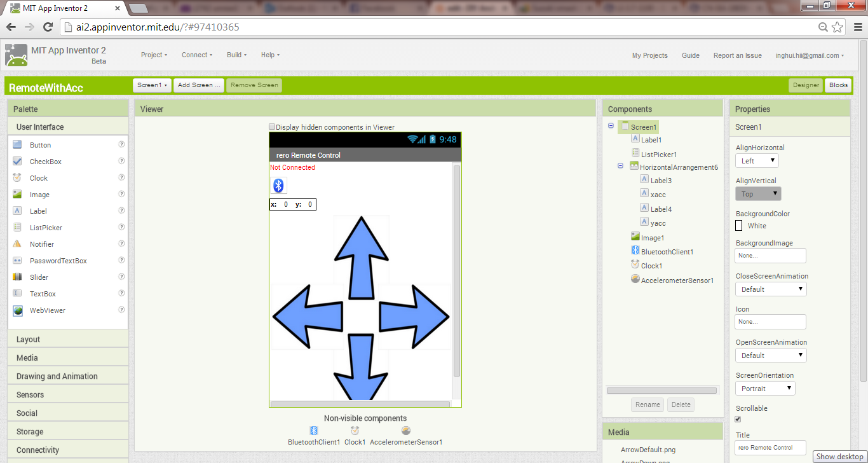Click the ListPicker palette icon
Screen dimensions: 868x463
click(17, 227)
